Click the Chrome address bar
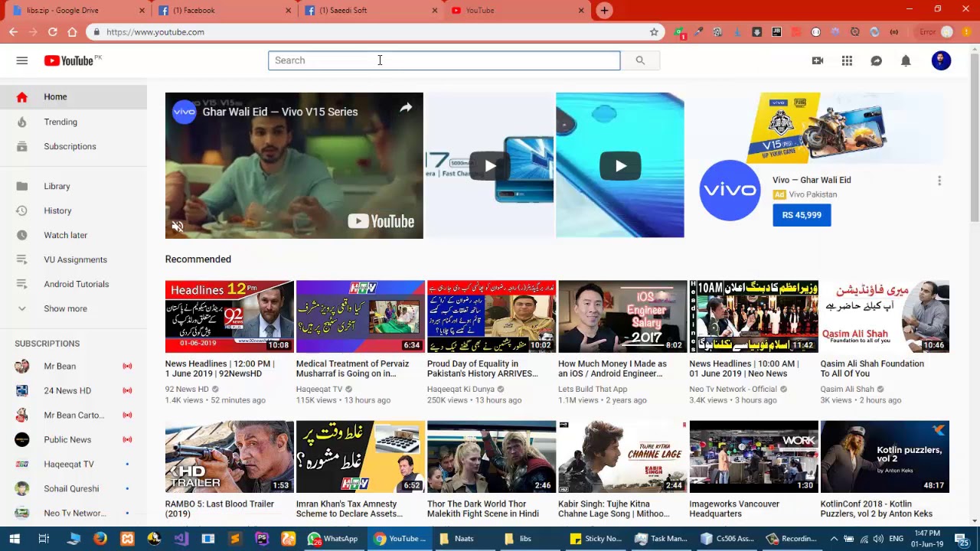Screen dimensions: 980x551 (x=375, y=32)
